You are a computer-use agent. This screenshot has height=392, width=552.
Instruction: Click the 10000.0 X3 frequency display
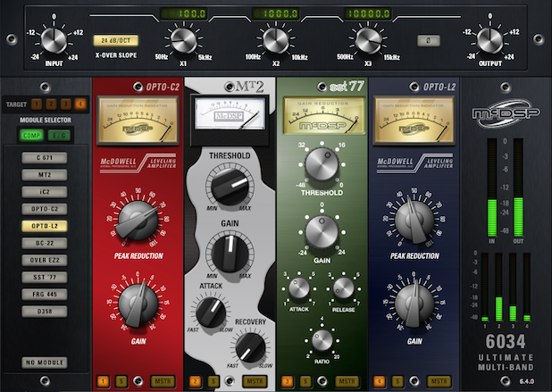coord(368,13)
